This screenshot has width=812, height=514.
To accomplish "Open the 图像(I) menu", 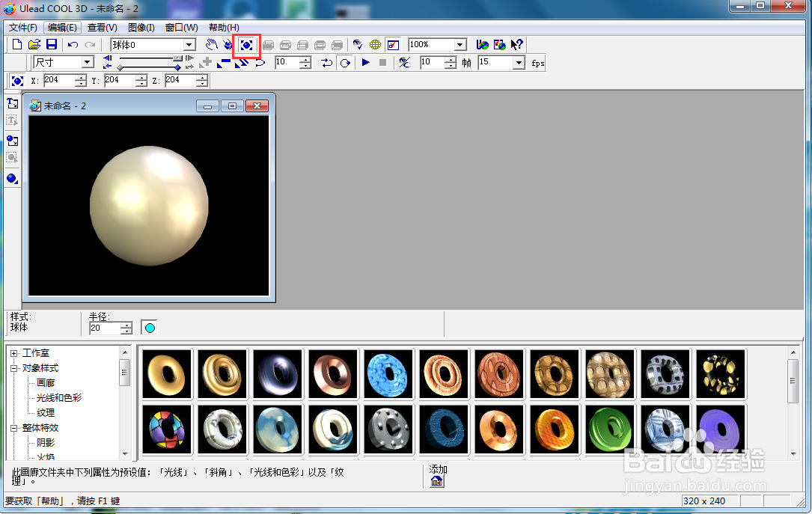I will 141,28.
